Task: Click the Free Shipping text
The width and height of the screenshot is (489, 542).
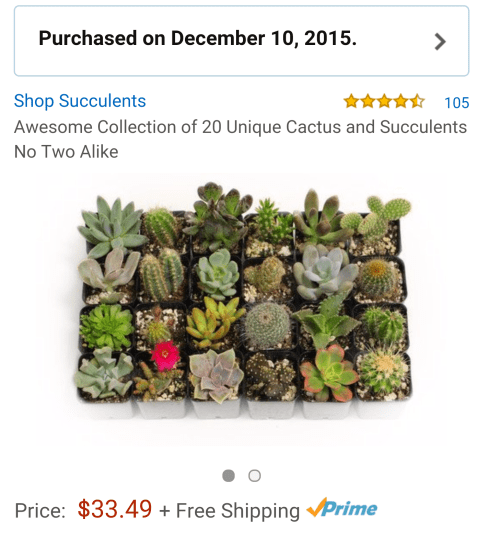Action: coord(229,511)
